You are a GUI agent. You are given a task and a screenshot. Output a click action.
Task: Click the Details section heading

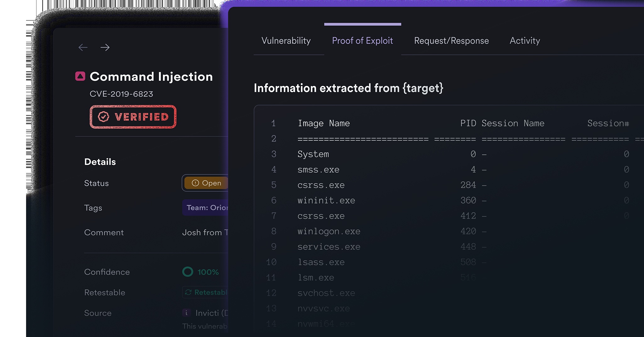(100, 162)
